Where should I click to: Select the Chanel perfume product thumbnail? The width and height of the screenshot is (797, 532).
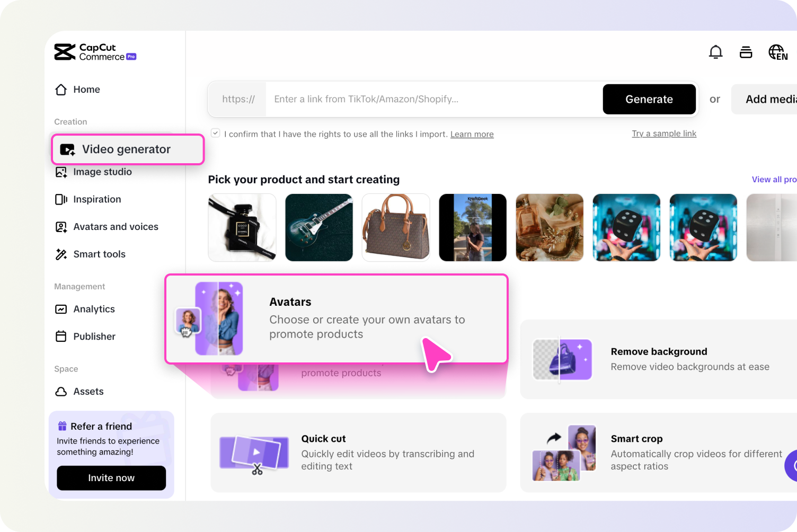[x=242, y=227]
